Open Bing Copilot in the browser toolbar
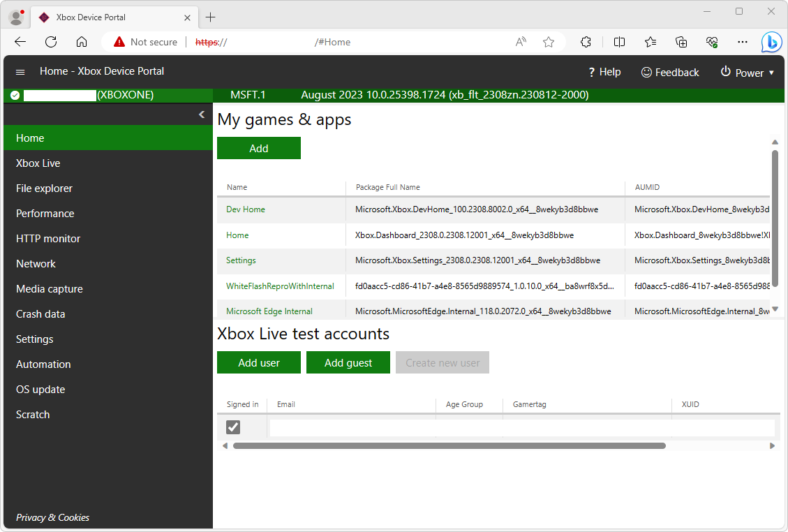 771,42
